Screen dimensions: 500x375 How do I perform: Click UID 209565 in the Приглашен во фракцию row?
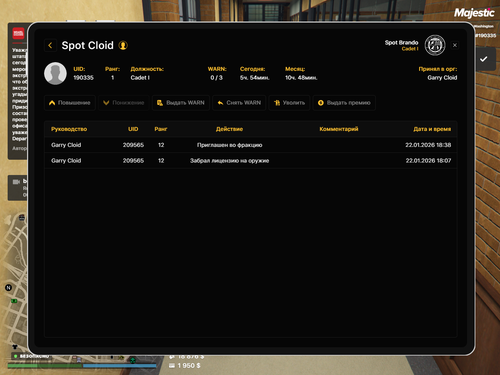[x=133, y=145]
